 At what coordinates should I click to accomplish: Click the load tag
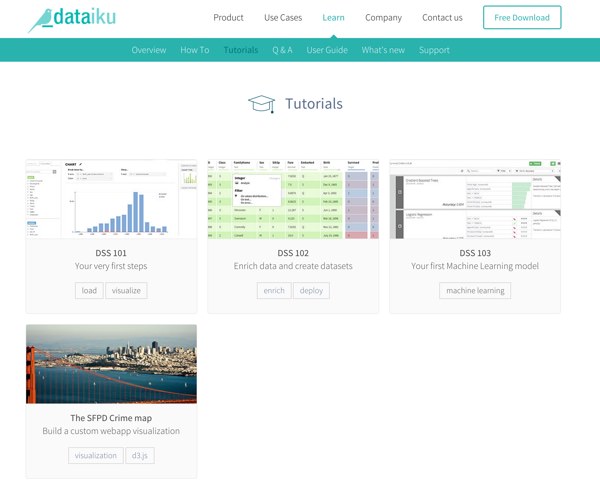point(89,290)
